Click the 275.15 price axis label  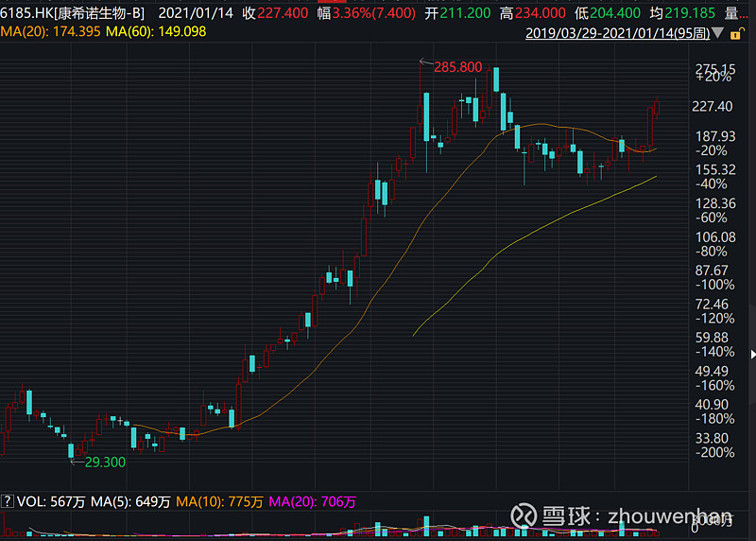click(715, 68)
